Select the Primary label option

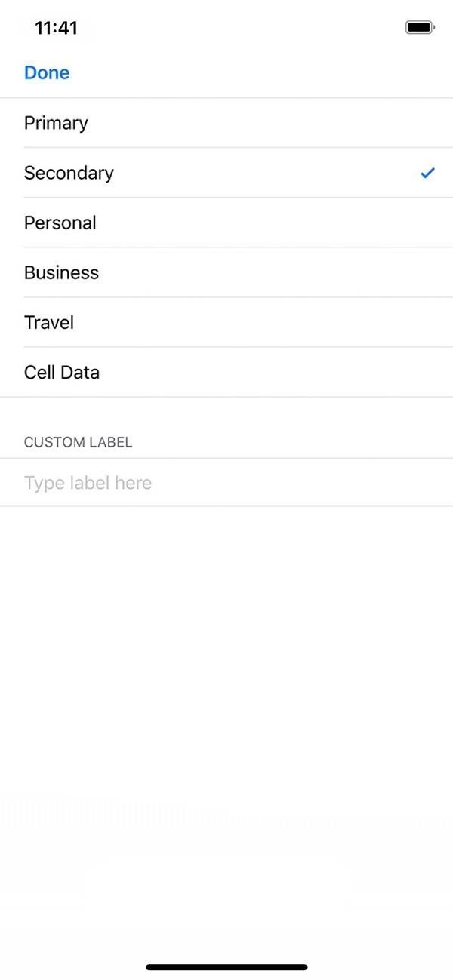[x=226, y=123]
